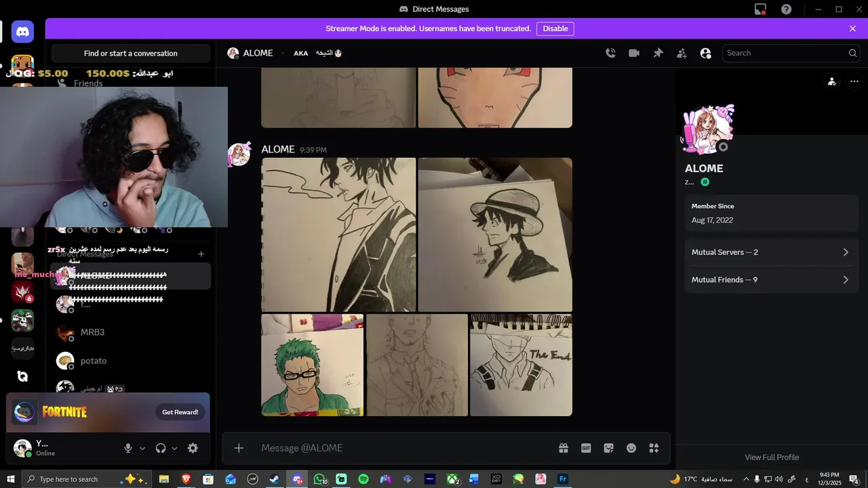Start a voice call with ALOME
This screenshot has width=868, height=488.
[610, 53]
